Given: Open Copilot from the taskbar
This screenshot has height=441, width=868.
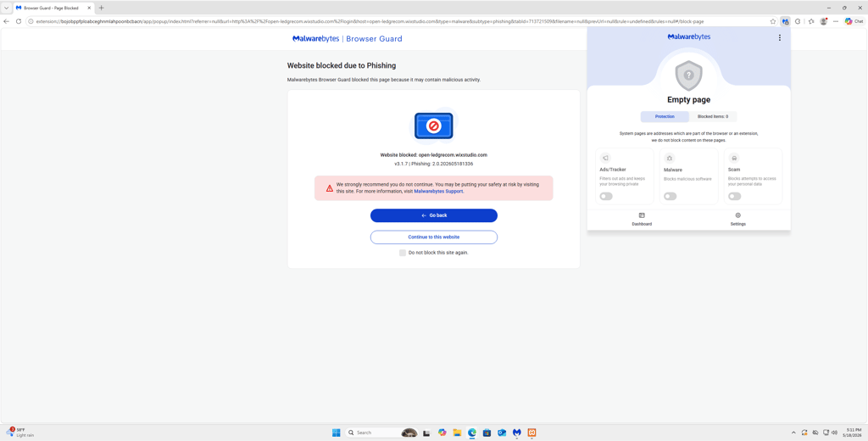Looking at the screenshot, I should (x=442, y=433).
